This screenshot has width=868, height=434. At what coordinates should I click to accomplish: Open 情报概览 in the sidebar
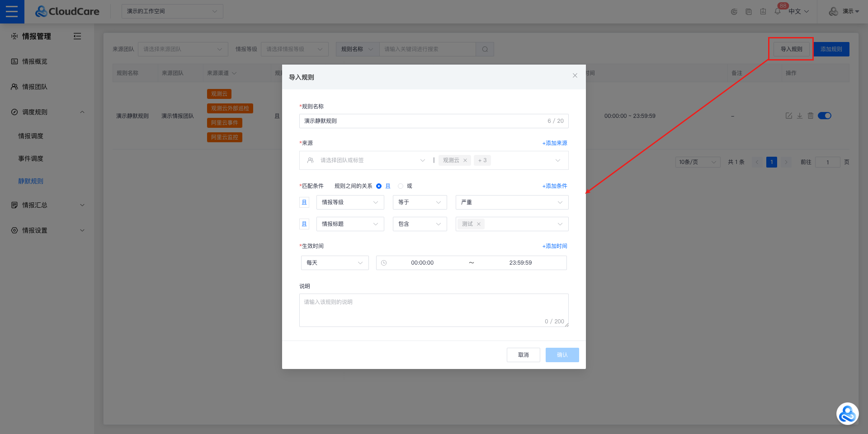coord(35,61)
